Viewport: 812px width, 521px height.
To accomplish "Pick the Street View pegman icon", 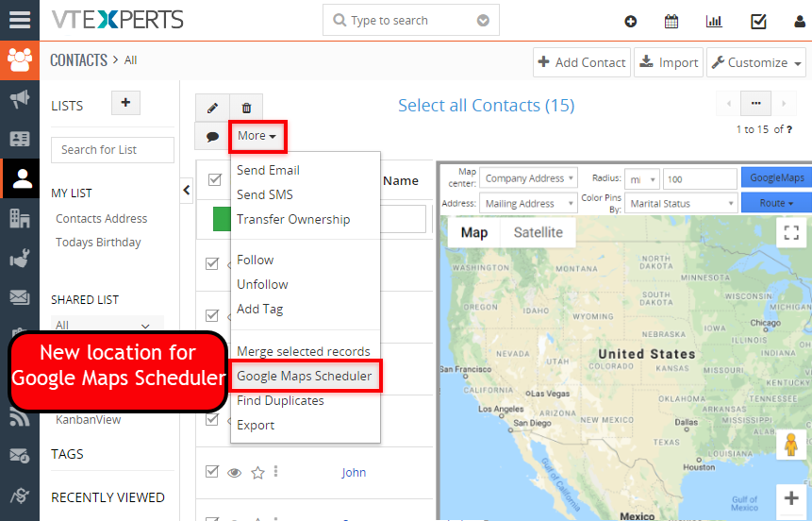I will click(790, 445).
